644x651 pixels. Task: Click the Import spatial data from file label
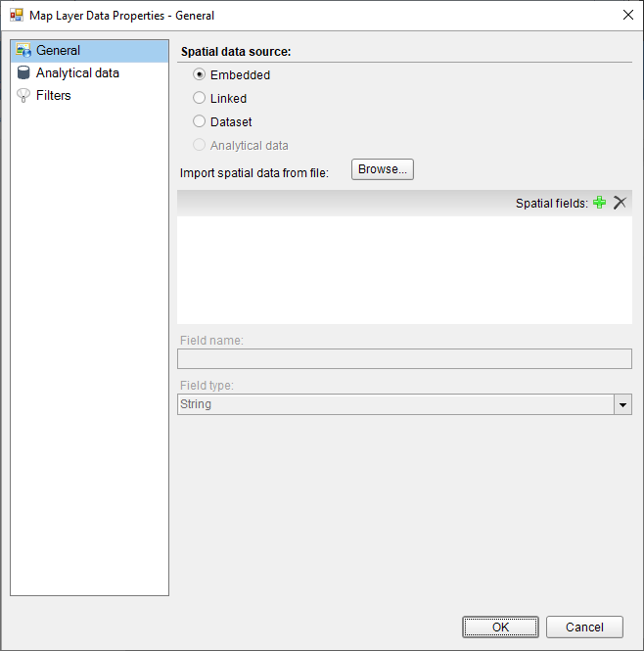tap(254, 172)
